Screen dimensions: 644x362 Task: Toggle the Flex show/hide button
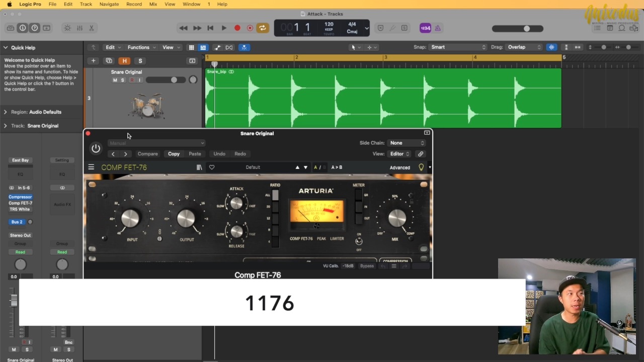(x=229, y=47)
